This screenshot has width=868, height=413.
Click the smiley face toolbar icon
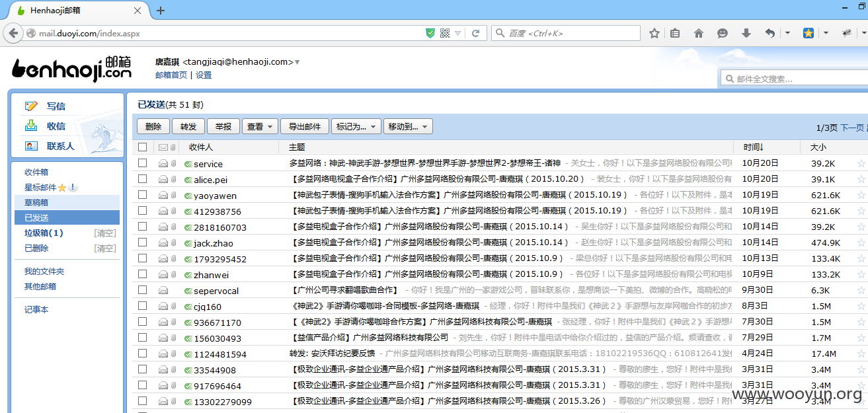pos(723,33)
